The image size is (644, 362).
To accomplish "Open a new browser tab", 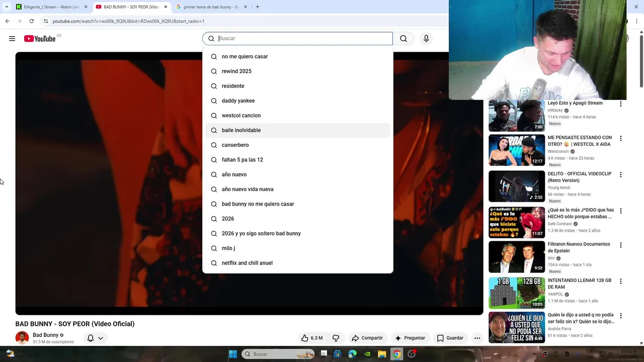I will (257, 7).
